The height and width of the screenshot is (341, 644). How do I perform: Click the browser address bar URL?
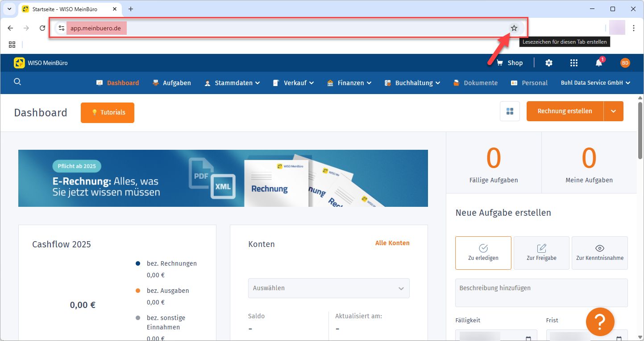[96, 28]
